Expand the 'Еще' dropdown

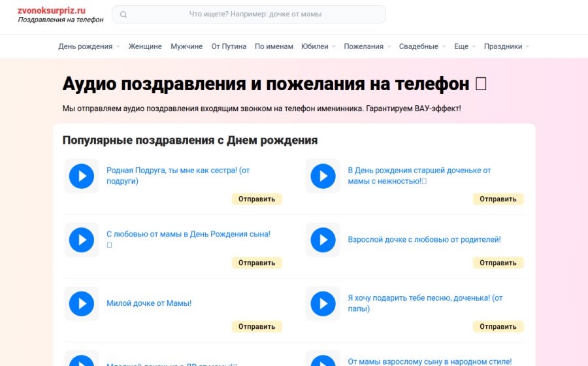tap(465, 46)
